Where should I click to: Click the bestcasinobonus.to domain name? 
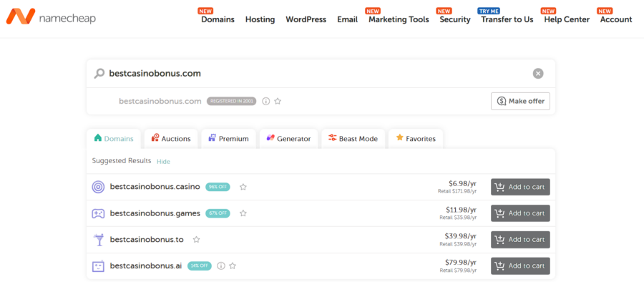click(147, 240)
